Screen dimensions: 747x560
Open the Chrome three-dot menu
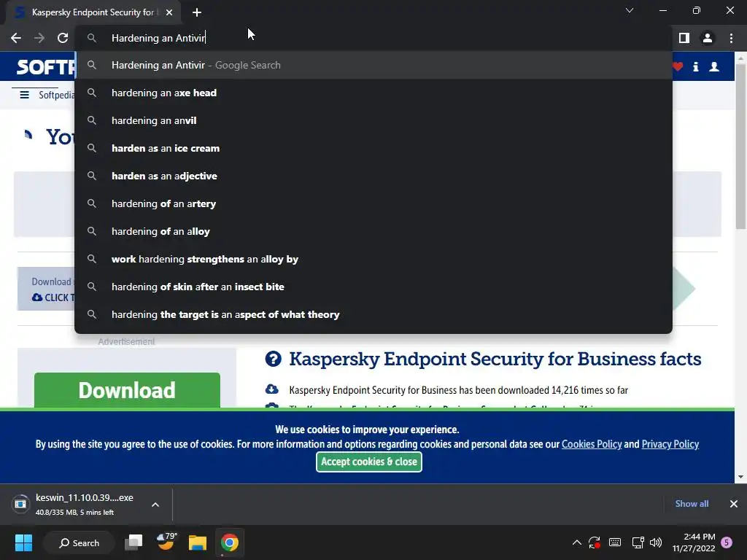coord(731,38)
